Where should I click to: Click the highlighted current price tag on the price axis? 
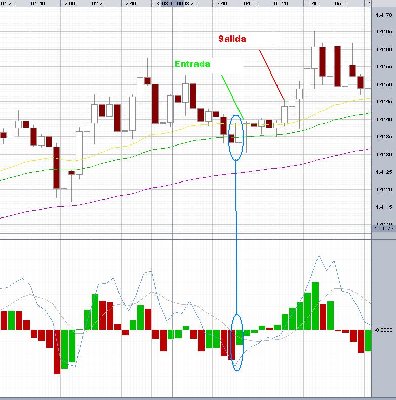(384, 228)
